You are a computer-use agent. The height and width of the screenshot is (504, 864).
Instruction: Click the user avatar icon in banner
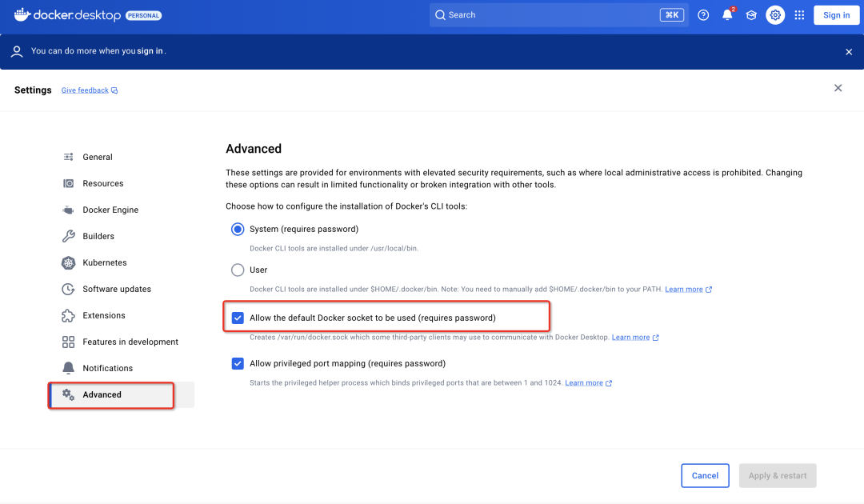(17, 51)
